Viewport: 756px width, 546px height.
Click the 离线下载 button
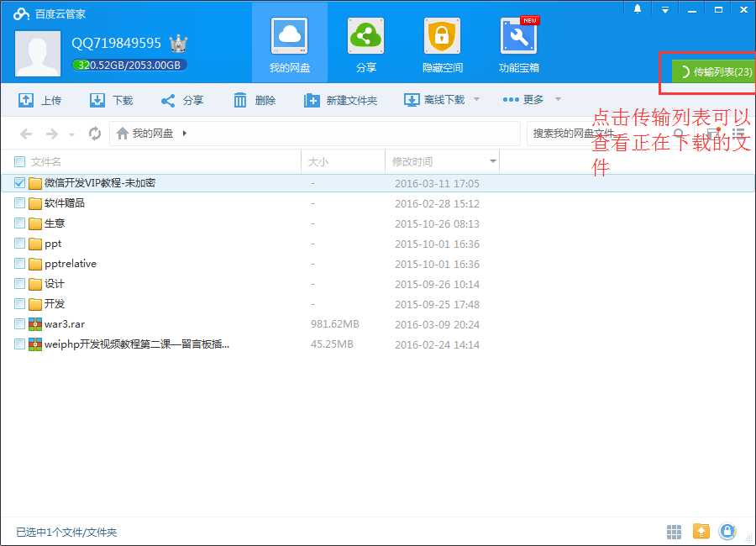click(x=434, y=100)
